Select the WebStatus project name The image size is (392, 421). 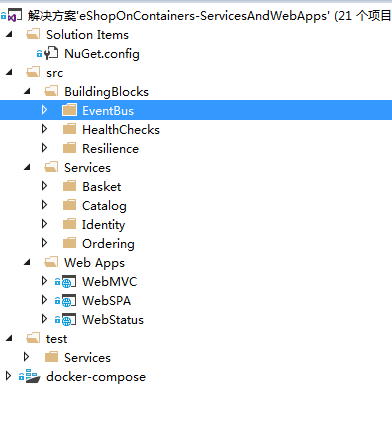click(x=113, y=320)
